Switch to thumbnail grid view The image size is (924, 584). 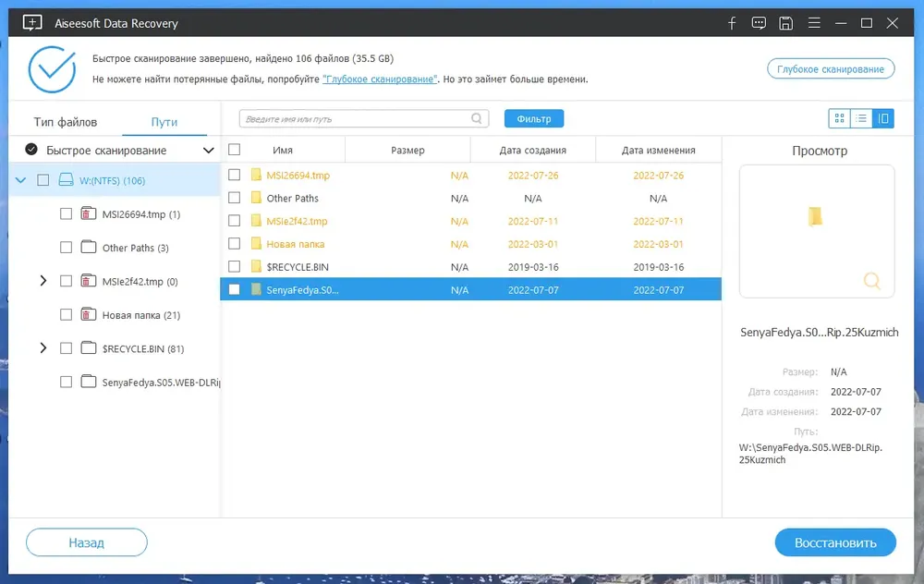839,118
